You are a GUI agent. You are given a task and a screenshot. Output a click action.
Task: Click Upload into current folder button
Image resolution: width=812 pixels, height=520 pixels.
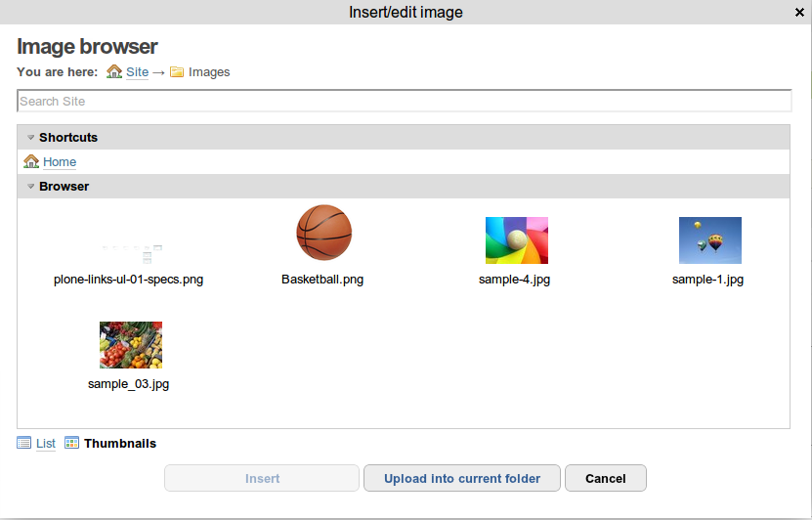(x=462, y=478)
